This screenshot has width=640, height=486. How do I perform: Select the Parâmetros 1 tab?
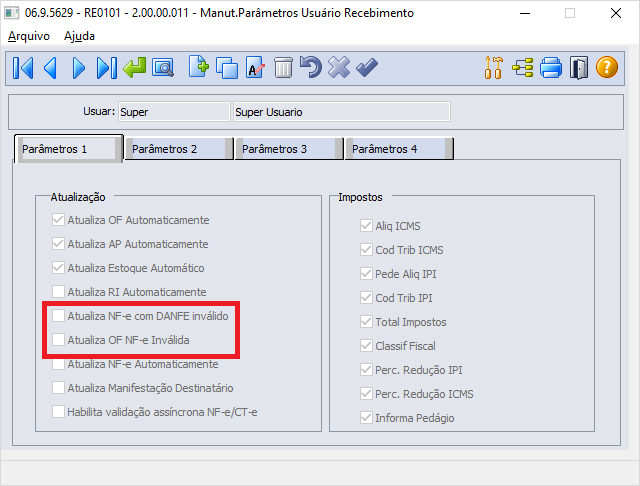(69, 149)
